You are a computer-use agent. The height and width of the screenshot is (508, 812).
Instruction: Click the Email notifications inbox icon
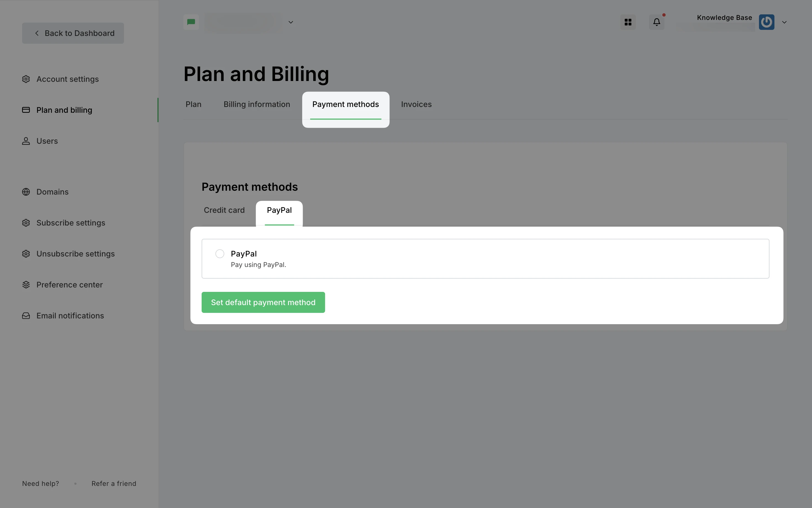point(26,315)
